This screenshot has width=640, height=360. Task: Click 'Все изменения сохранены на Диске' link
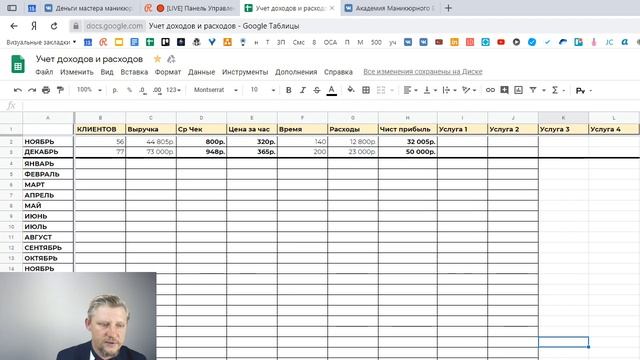[423, 72]
